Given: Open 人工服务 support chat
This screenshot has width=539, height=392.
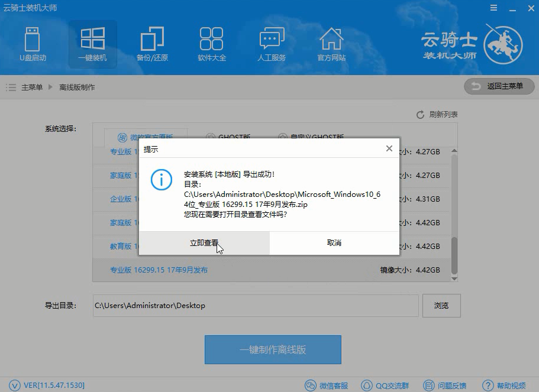Looking at the screenshot, I should point(272,44).
